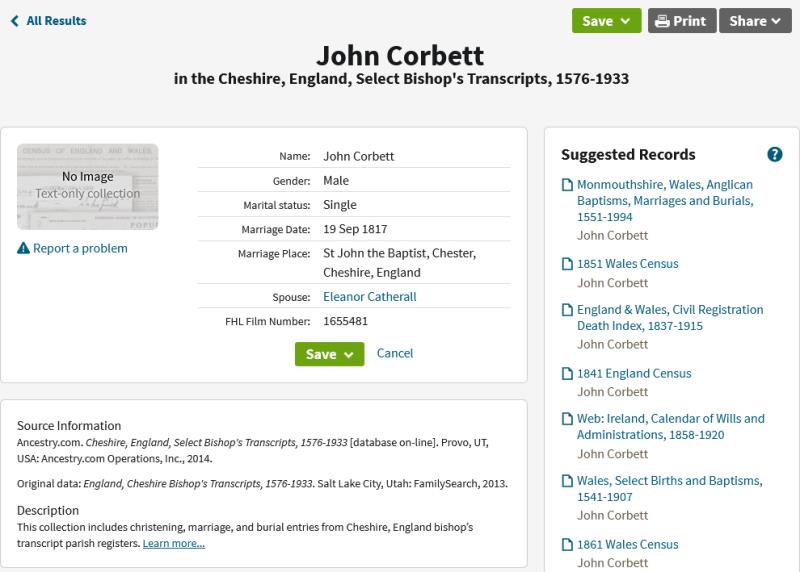Viewport: 800px width, 572px height.
Task: Click the warning icon beside Report a problem
Action: 23,249
